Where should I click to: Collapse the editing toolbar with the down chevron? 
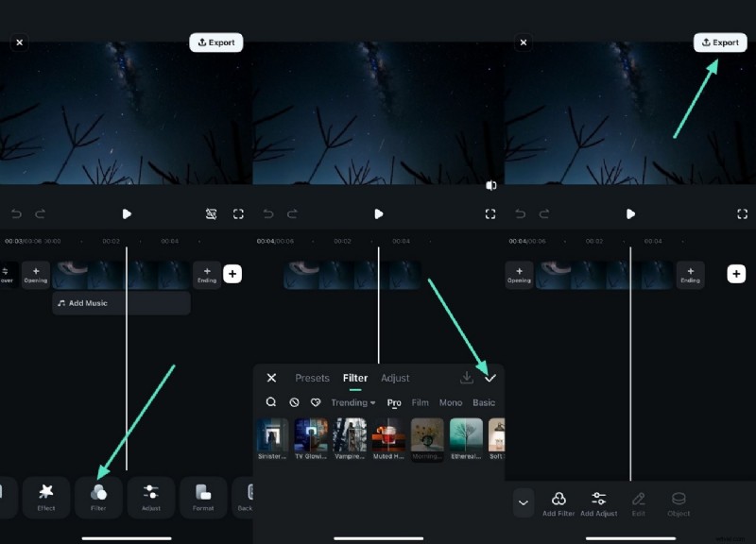point(524,503)
